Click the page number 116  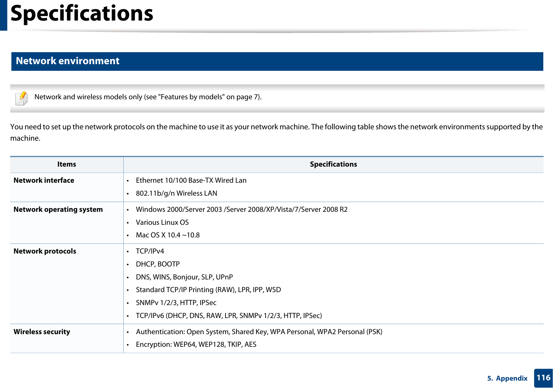(x=542, y=378)
